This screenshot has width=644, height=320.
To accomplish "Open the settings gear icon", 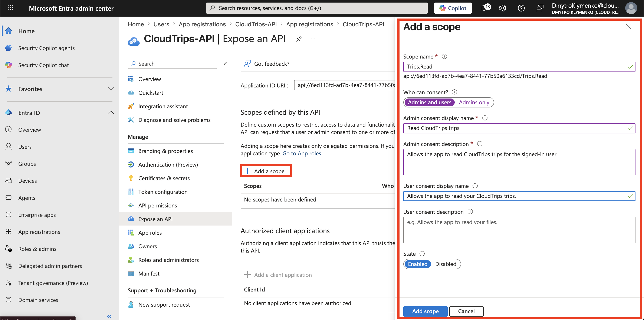I will click(x=502, y=8).
